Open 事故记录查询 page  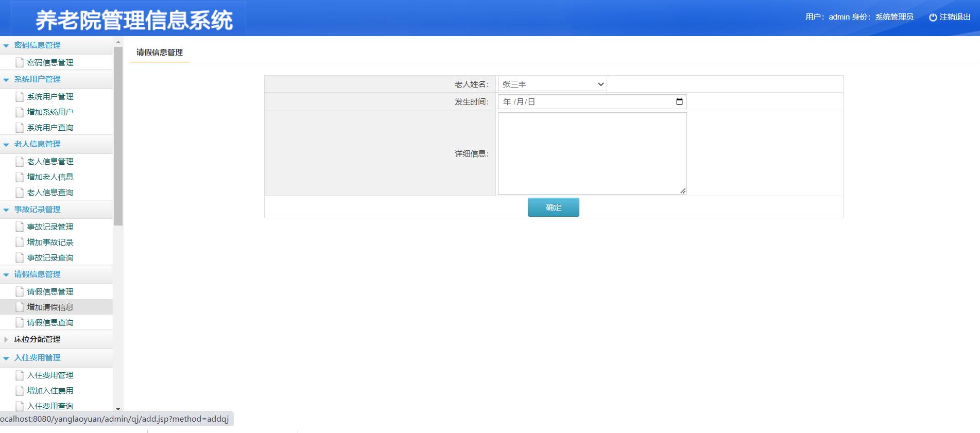pyautogui.click(x=50, y=258)
